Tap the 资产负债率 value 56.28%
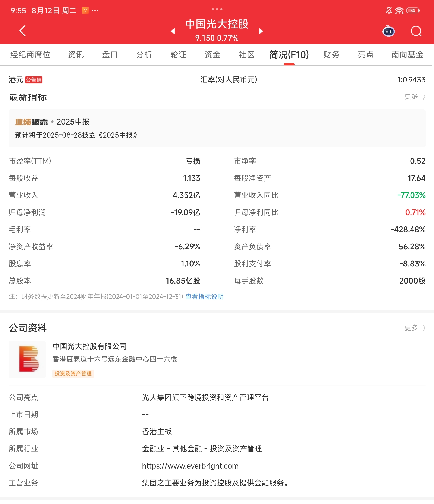 (412, 246)
